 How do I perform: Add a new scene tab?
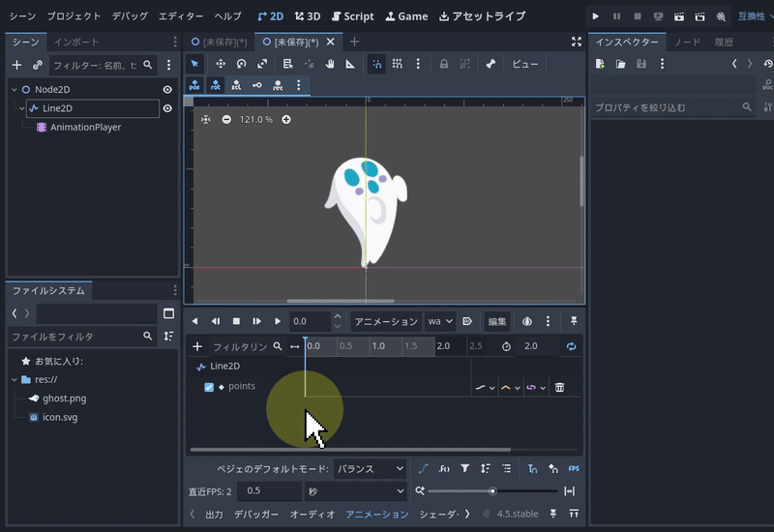(x=354, y=42)
